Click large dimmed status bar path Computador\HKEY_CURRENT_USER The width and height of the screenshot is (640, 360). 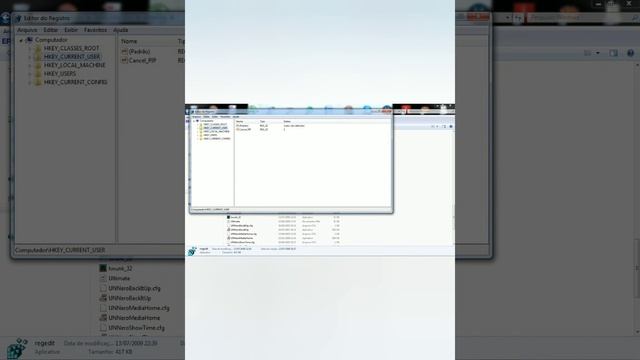(60, 250)
